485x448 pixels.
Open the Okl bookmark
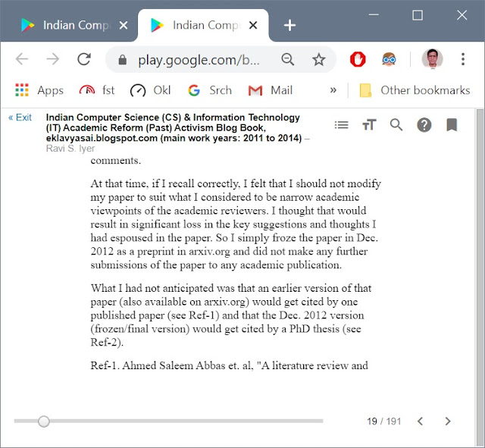150,90
